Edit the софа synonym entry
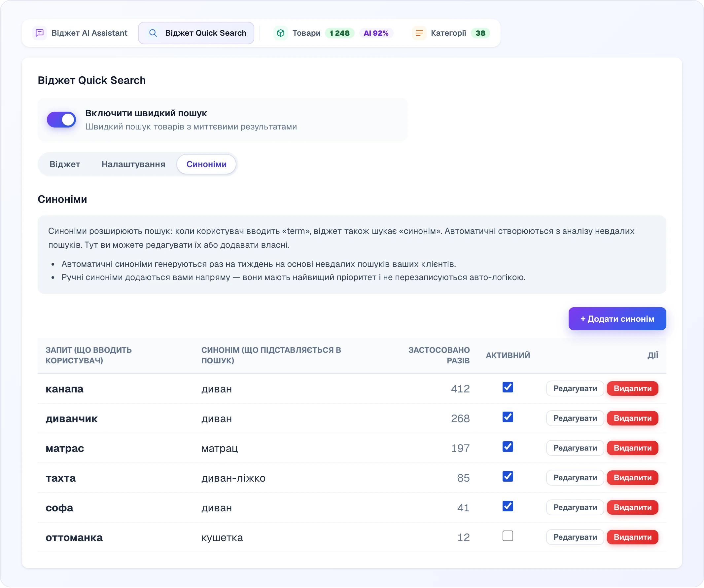The height and width of the screenshot is (588, 704). tap(575, 507)
